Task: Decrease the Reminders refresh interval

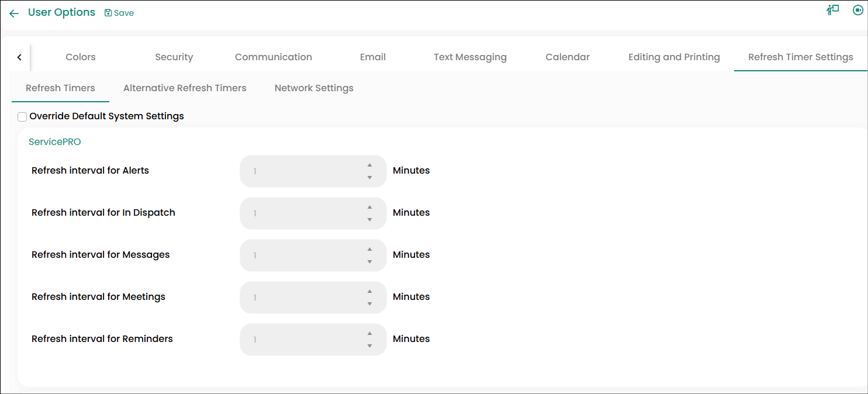Action: tap(369, 346)
